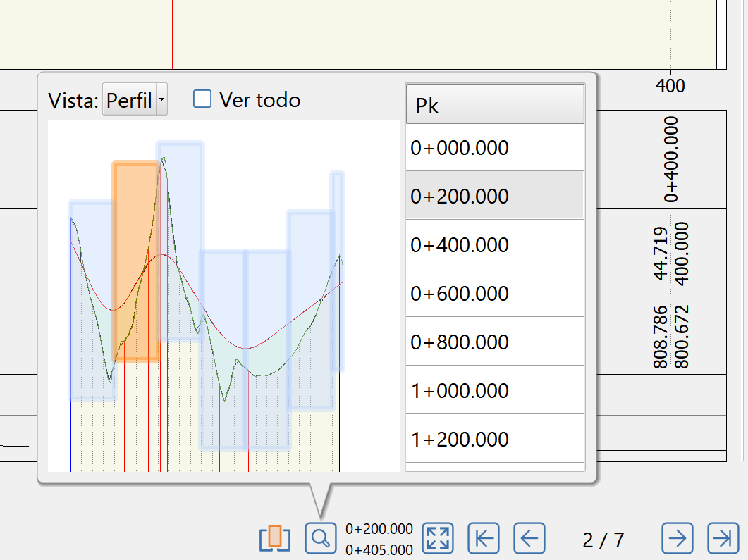This screenshot has width=748, height=560.
Task: Go to the previous sheet
Action: pyautogui.click(x=529, y=539)
